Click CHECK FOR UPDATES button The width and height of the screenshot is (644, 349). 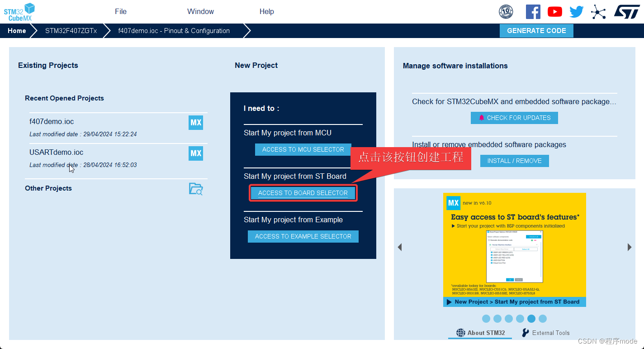(514, 118)
